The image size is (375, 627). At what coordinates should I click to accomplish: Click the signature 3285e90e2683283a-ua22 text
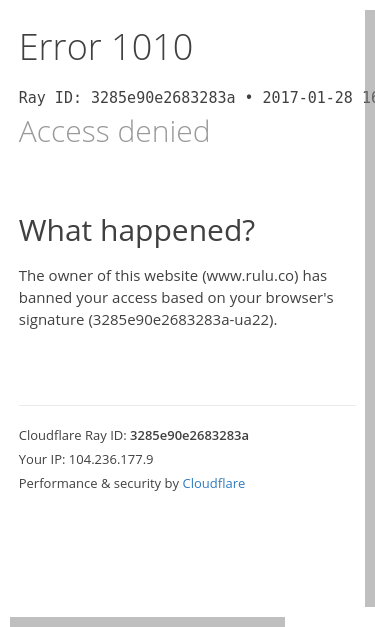[183, 320]
